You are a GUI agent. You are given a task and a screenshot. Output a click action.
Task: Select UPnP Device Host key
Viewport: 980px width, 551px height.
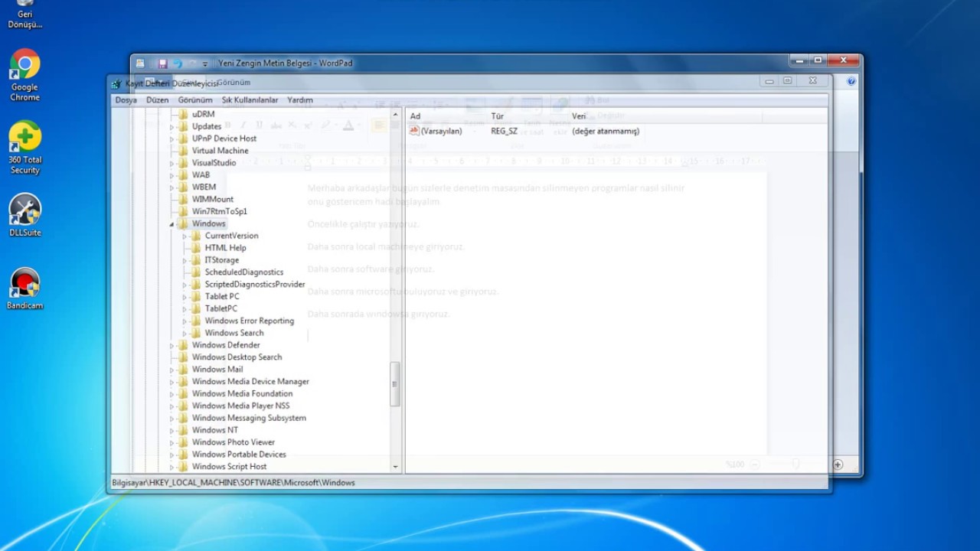[224, 139]
